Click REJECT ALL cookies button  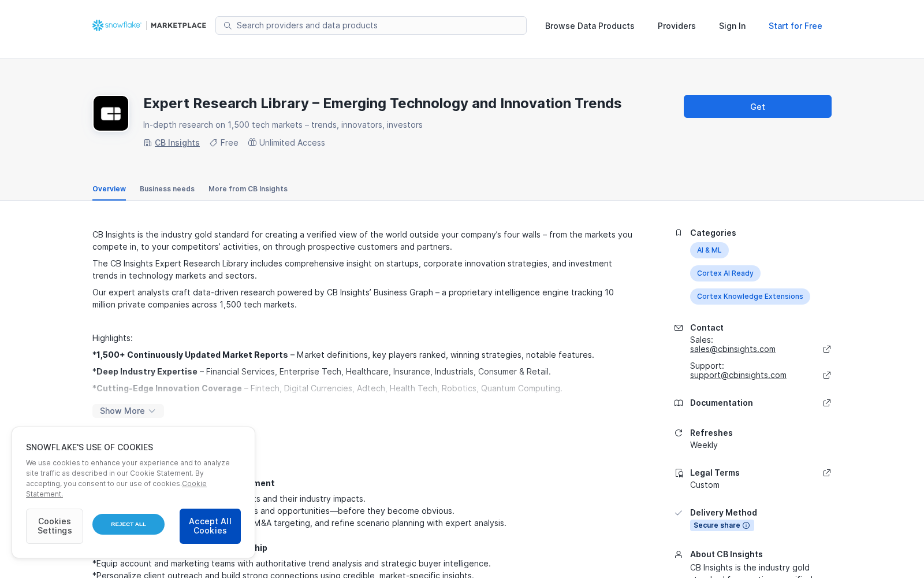pos(128,524)
